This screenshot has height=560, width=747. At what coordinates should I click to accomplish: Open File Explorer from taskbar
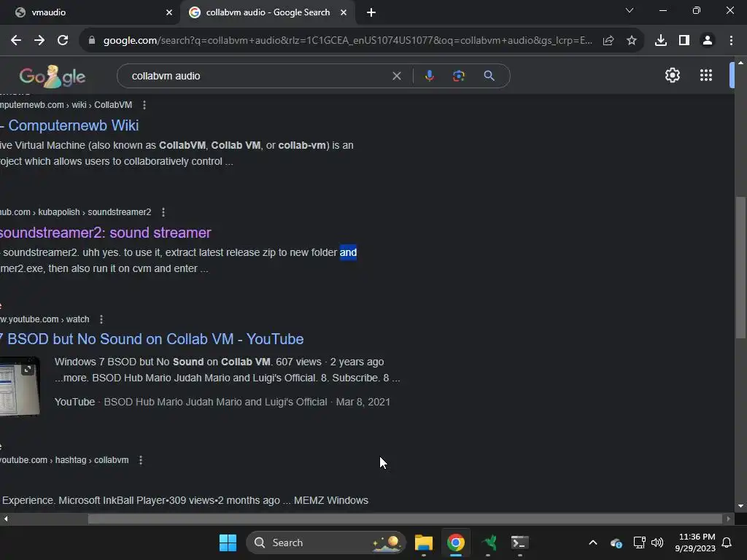(424, 542)
